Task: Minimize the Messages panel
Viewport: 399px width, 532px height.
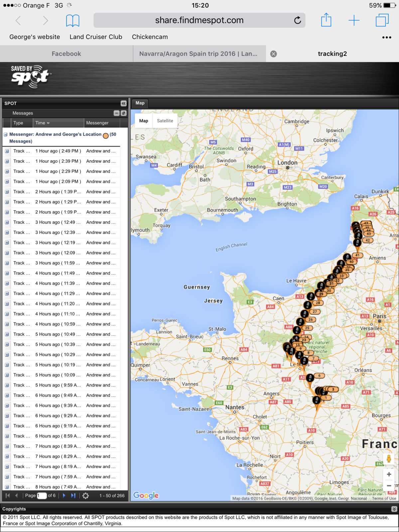Action: [x=116, y=113]
